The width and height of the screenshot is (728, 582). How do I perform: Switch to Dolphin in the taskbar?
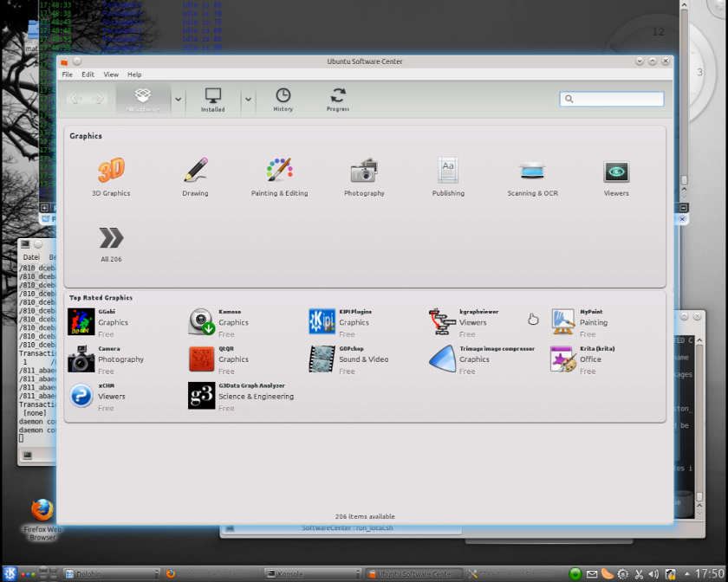point(112,574)
